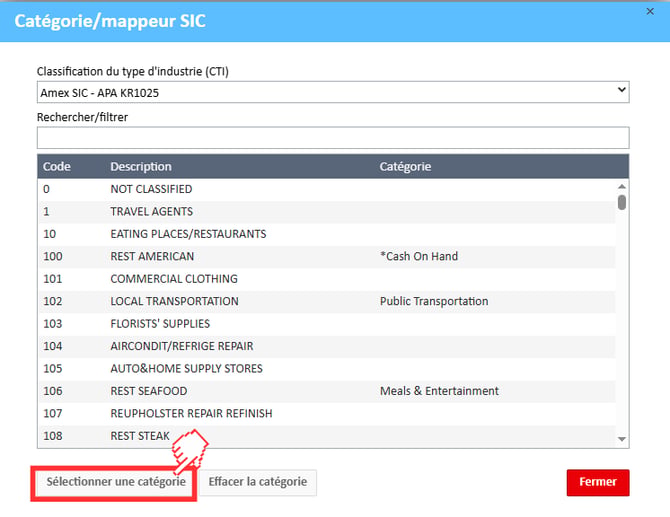Click code 105 in the list

[x=53, y=369]
